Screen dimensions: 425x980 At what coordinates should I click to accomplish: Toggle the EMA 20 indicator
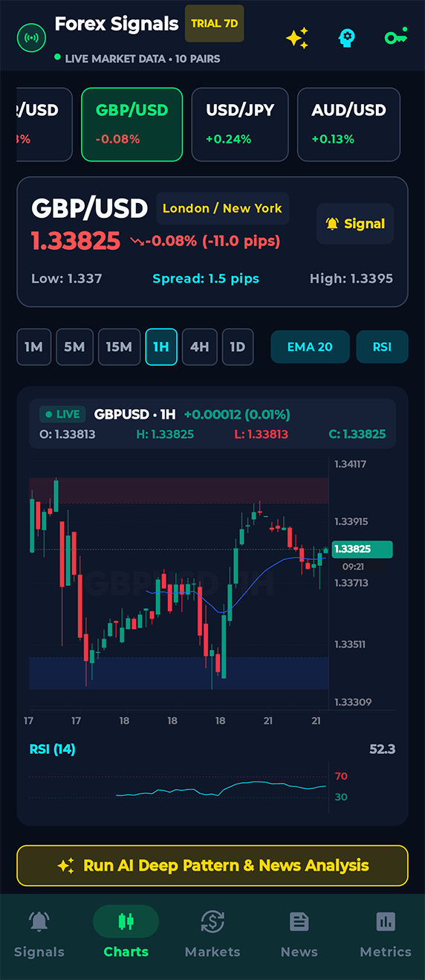310,347
